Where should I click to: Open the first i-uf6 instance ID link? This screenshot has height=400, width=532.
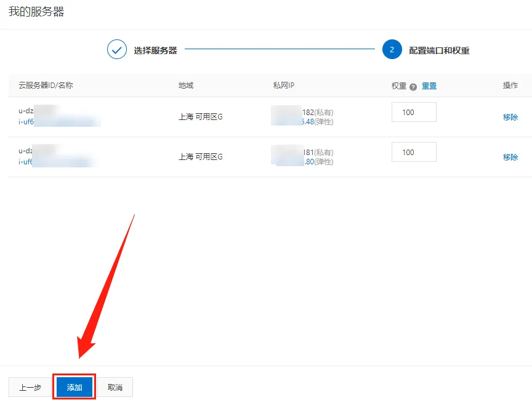pyautogui.click(x=59, y=122)
